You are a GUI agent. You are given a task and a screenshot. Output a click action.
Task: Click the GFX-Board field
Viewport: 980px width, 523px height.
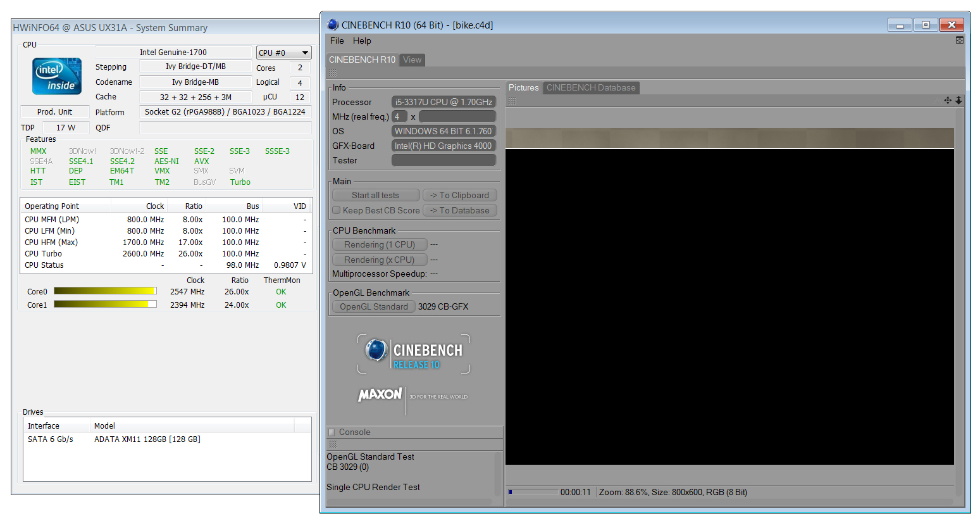click(x=443, y=146)
